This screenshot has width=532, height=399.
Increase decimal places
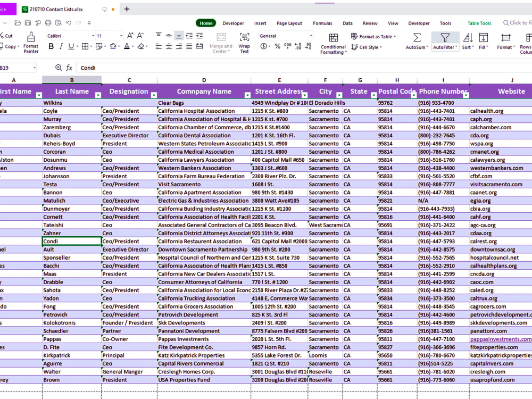coord(298,46)
